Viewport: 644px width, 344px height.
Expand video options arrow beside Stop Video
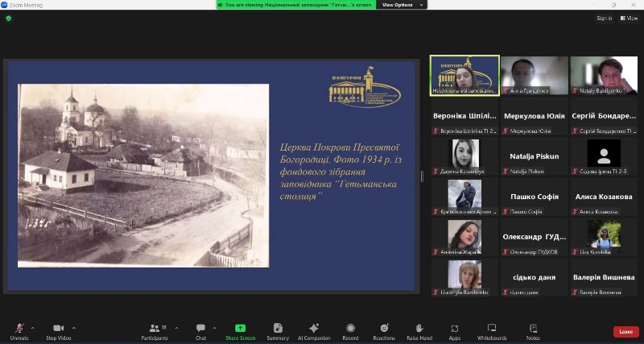(x=74, y=327)
